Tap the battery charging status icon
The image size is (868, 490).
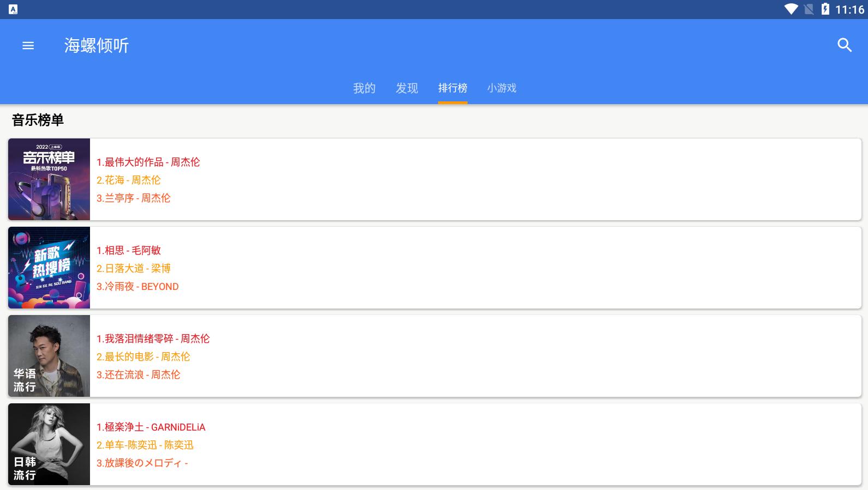coord(825,9)
